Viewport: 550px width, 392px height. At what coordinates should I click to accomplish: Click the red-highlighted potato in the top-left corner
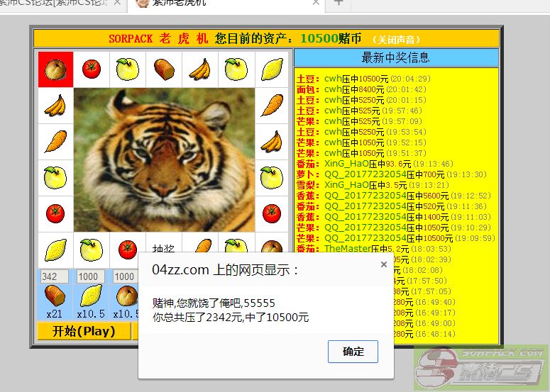click(x=55, y=69)
